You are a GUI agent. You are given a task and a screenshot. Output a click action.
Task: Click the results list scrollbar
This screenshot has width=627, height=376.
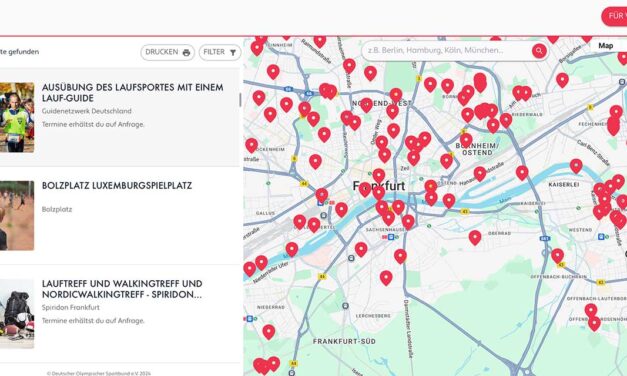point(240,100)
